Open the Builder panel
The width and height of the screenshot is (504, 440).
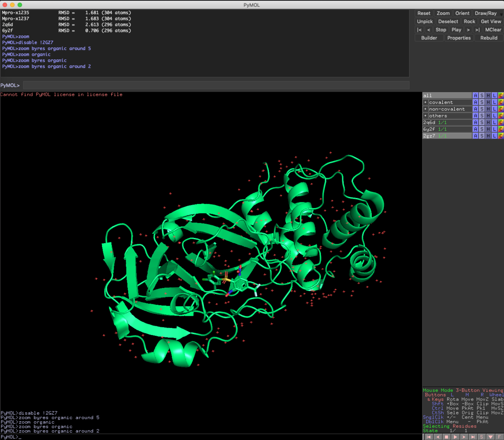(429, 38)
